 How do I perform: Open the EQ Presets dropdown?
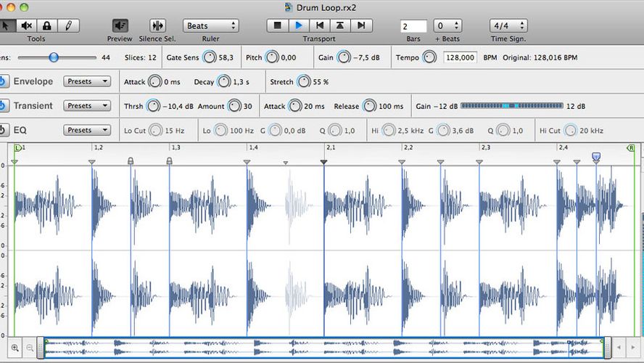pyautogui.click(x=87, y=130)
